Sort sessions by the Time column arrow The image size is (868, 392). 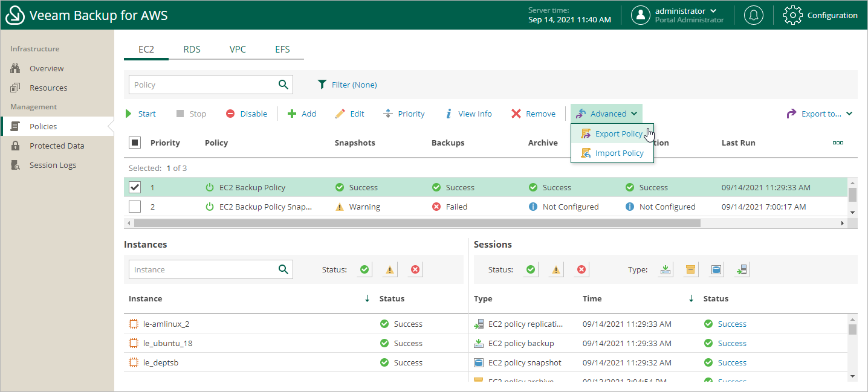pos(691,298)
